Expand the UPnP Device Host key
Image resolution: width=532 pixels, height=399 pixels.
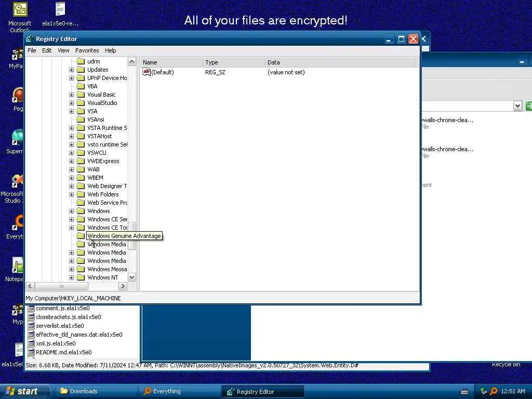tap(71, 78)
